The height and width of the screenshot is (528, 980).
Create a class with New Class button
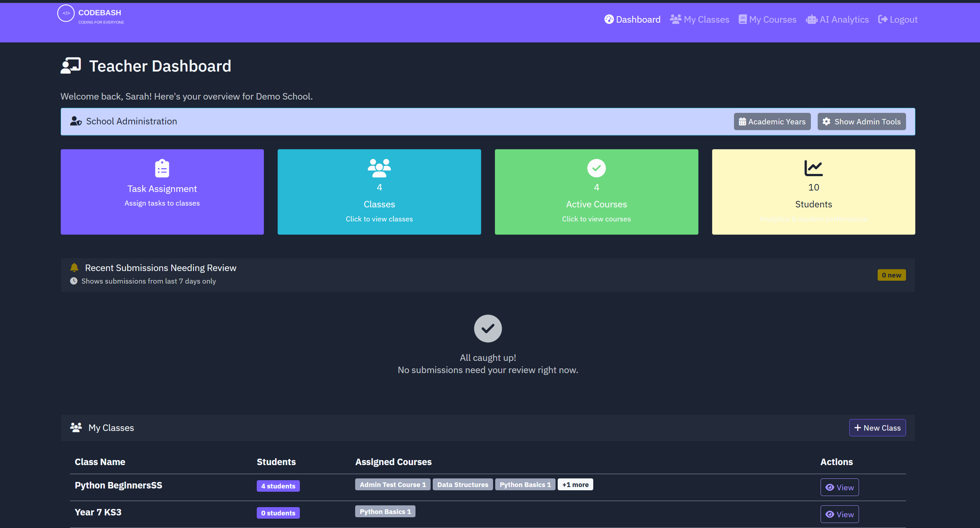(877, 428)
